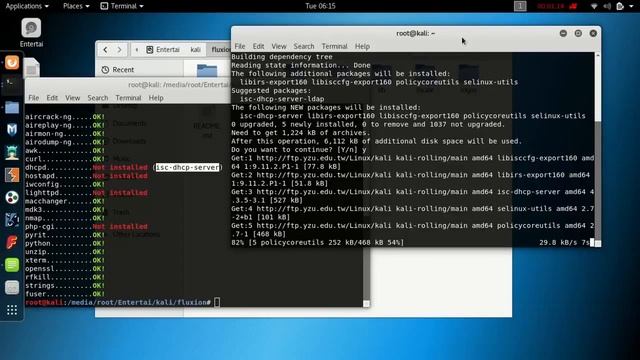Click the 'hostapd' Not installed line
640x360 pixels.
click(x=86, y=176)
